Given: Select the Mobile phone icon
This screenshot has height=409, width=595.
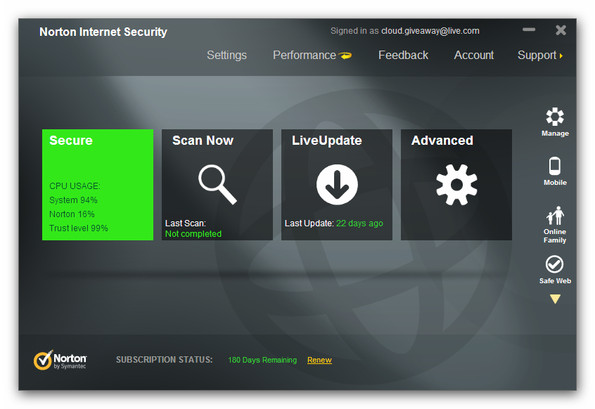Looking at the screenshot, I should (x=555, y=166).
